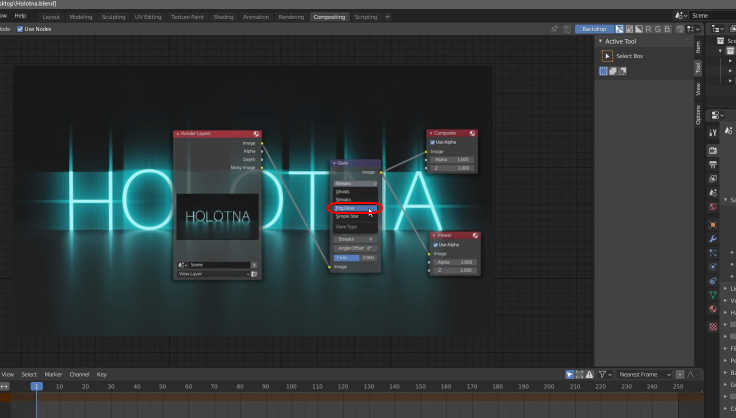Screen dimensions: 736x418
Task: Open the View sidebar tab
Action: pos(698,89)
